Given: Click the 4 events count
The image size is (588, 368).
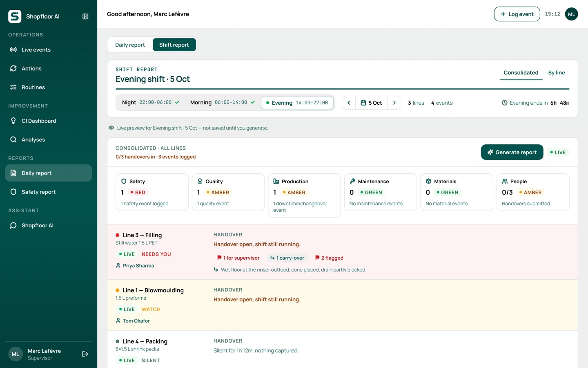Looking at the screenshot, I should pos(442,103).
